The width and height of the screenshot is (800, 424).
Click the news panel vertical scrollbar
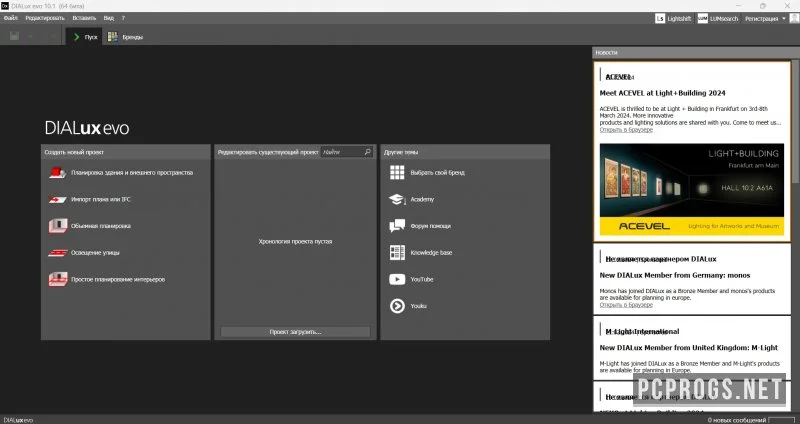796,122
